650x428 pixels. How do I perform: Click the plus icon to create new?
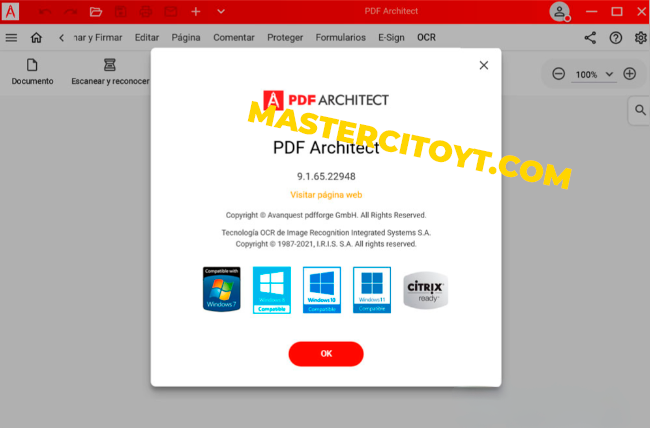[x=196, y=12]
